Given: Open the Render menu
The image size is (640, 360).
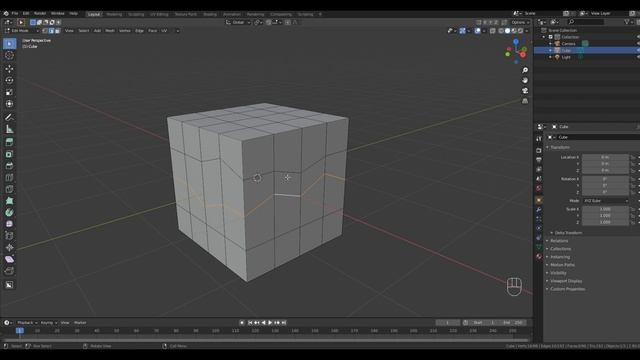Looking at the screenshot, I should pos(40,13).
